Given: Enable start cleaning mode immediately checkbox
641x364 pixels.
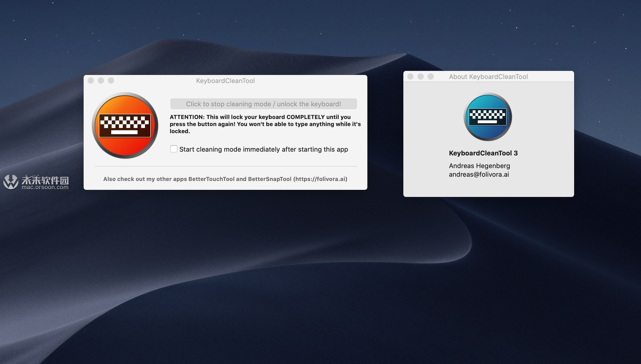Looking at the screenshot, I should click(x=174, y=149).
